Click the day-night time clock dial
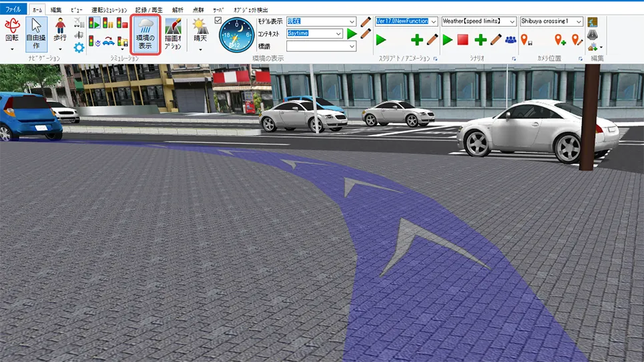The height and width of the screenshot is (362, 644). point(237,35)
